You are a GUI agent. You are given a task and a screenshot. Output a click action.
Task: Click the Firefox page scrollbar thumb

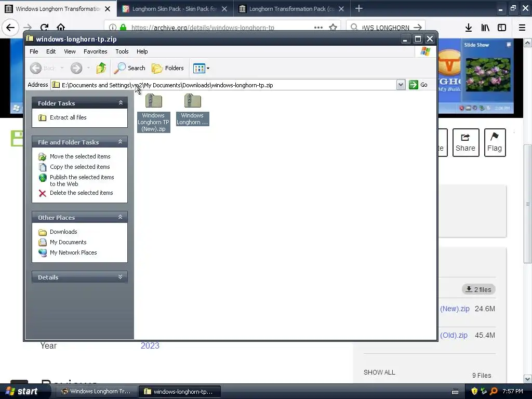(528, 204)
